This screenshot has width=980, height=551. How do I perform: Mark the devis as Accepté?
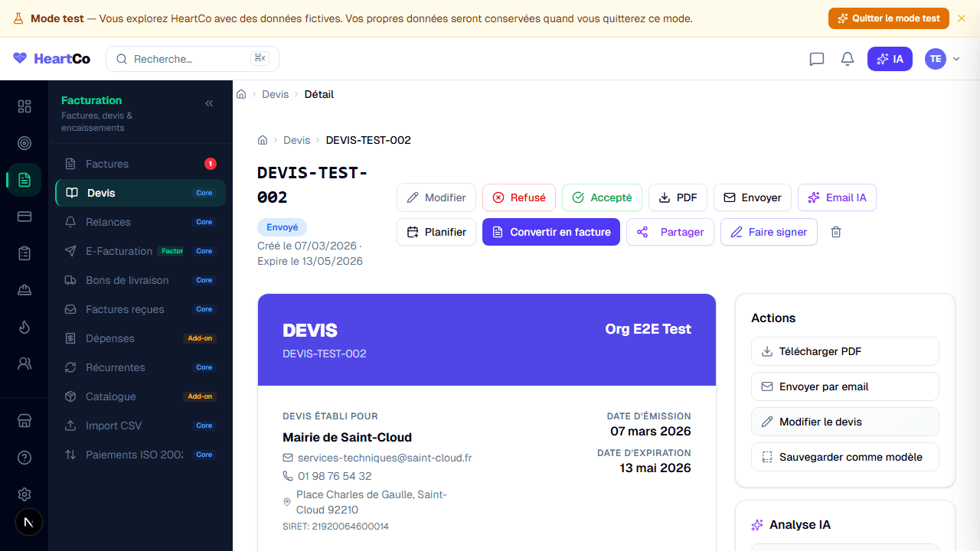602,197
